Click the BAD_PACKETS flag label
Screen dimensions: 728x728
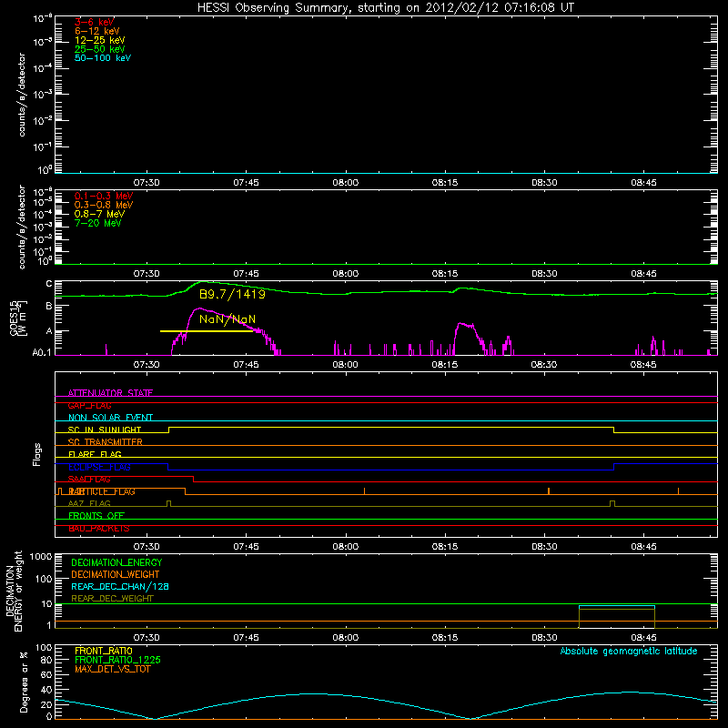99,529
